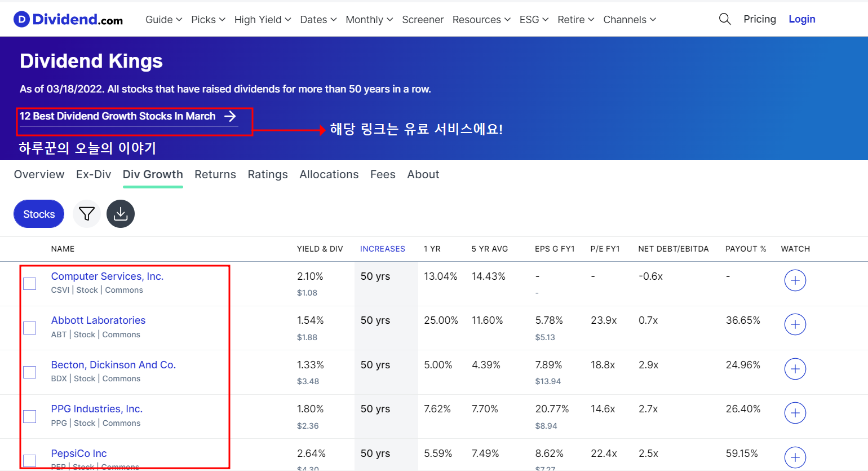Viewport: 868px width, 471px height.
Task: Open Becton, Dickinson And Co. stock page
Action: point(113,365)
